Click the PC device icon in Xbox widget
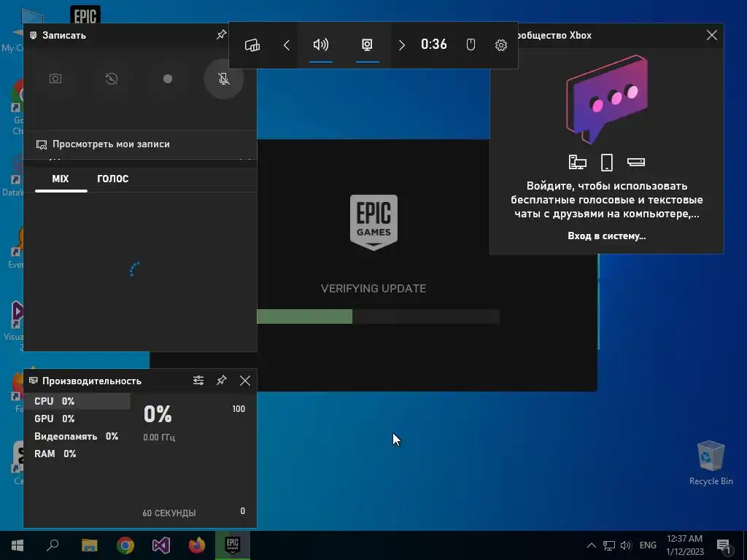The image size is (747, 560). [578, 163]
